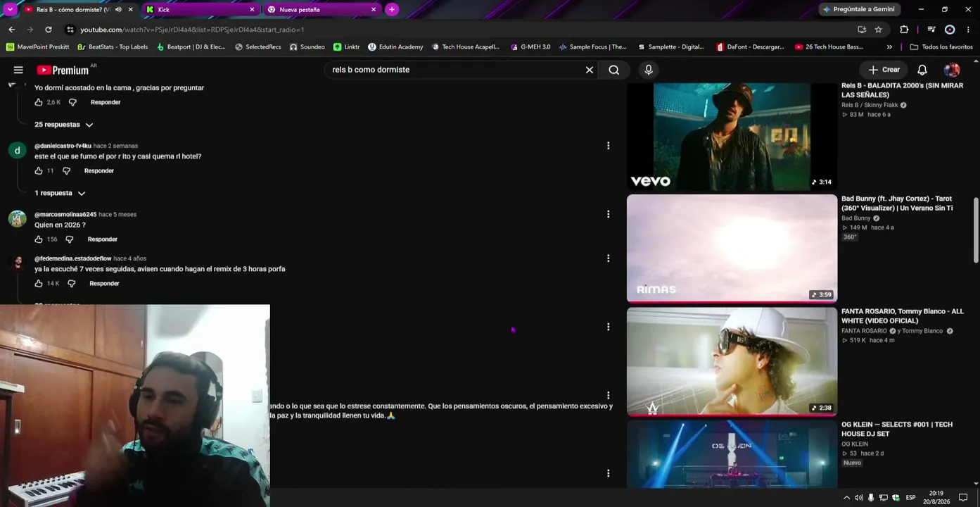
Task: Close the Nueva pestaña tab
Action: [374, 9]
